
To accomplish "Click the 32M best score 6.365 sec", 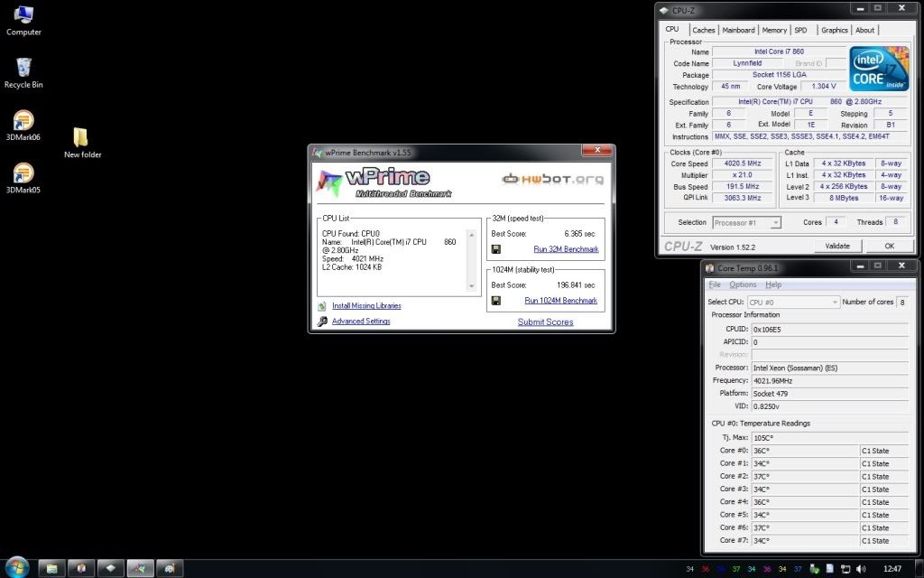I will pos(579,234).
